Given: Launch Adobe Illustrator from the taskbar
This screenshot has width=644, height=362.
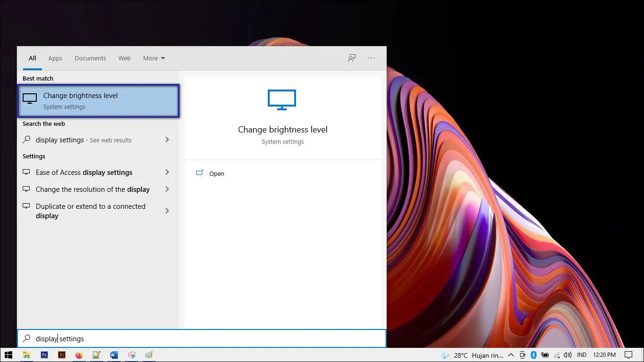Looking at the screenshot, I should tap(61, 355).
